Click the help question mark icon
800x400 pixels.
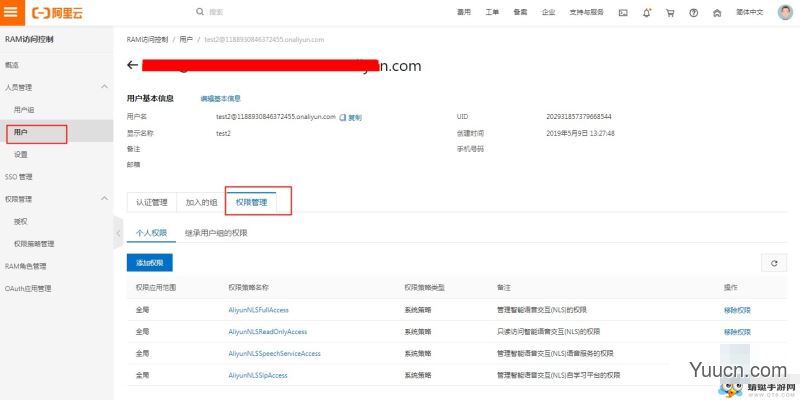click(692, 13)
